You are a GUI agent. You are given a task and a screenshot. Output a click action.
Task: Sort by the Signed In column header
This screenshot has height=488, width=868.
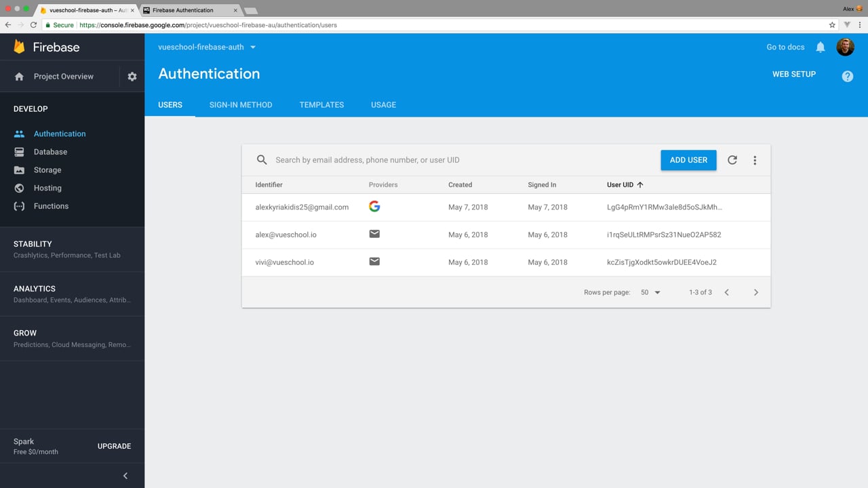pyautogui.click(x=542, y=184)
